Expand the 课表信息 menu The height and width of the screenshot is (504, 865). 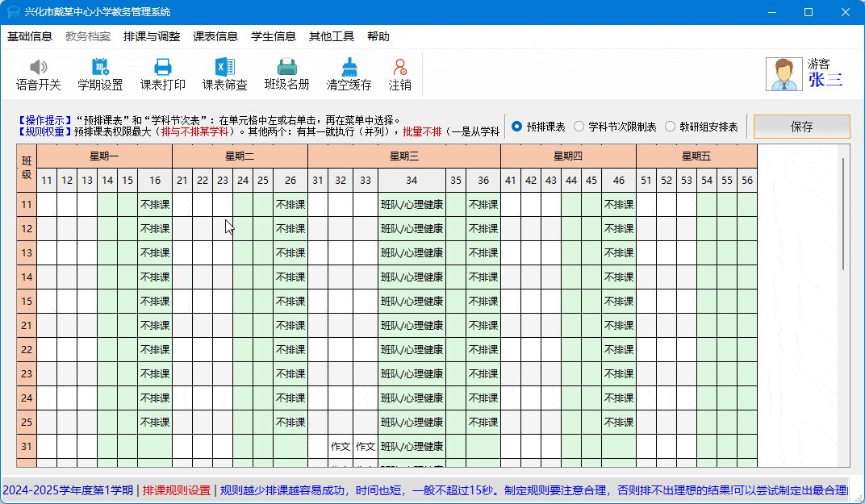click(215, 36)
